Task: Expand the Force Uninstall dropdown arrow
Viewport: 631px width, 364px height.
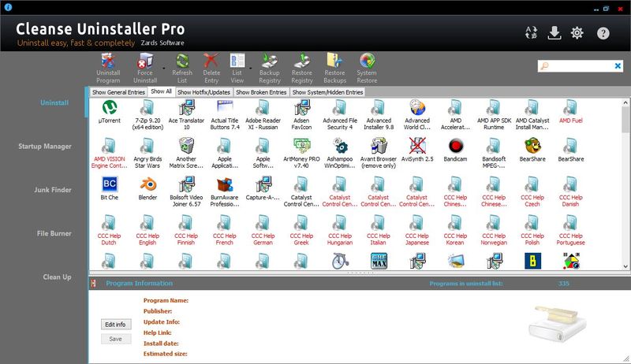Action: tap(164, 69)
